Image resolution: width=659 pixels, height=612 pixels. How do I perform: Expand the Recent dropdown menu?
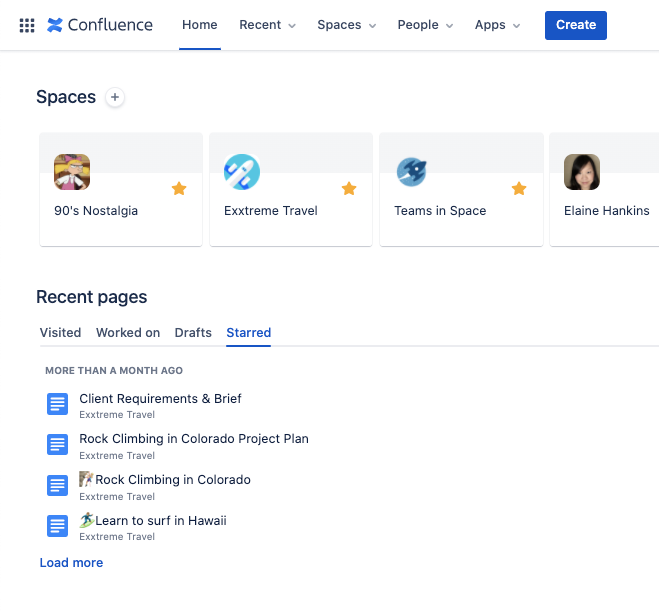coord(267,25)
